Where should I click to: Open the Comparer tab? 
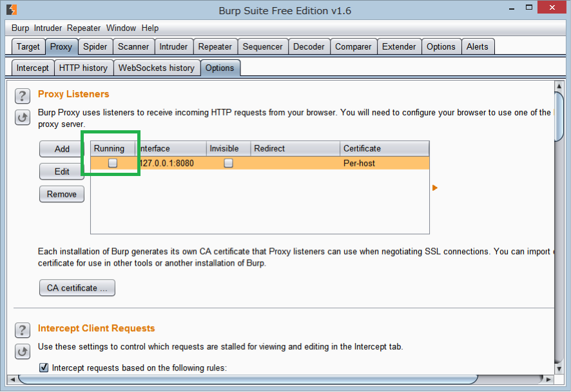[353, 46]
